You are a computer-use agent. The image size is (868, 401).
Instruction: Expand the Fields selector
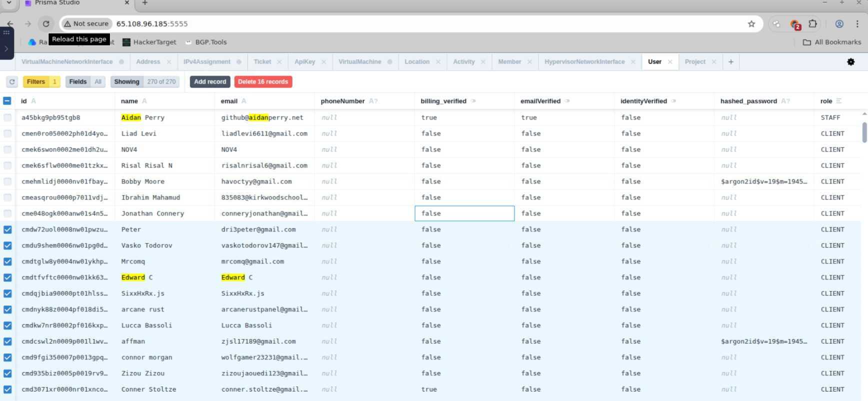click(x=84, y=81)
